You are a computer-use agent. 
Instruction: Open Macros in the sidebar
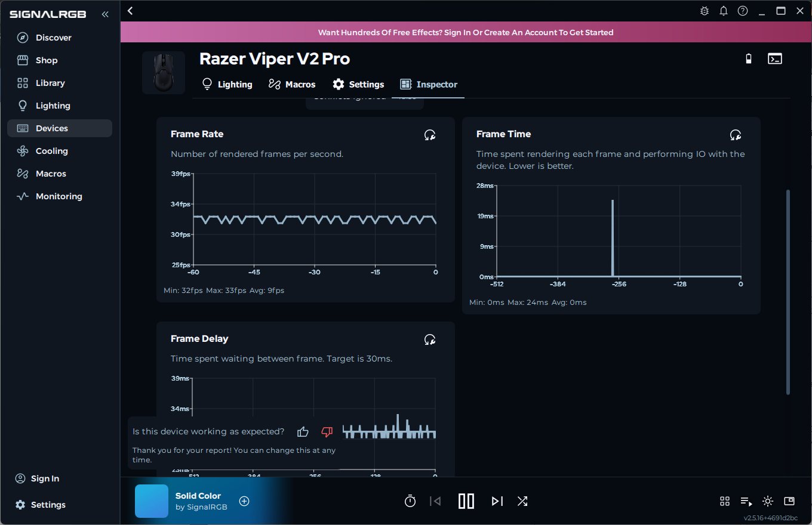[60, 174]
